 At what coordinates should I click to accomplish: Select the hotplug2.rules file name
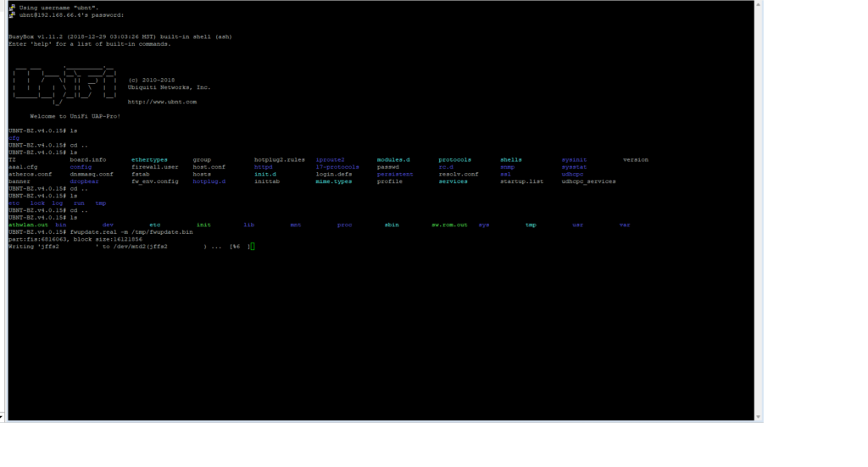tap(279, 159)
